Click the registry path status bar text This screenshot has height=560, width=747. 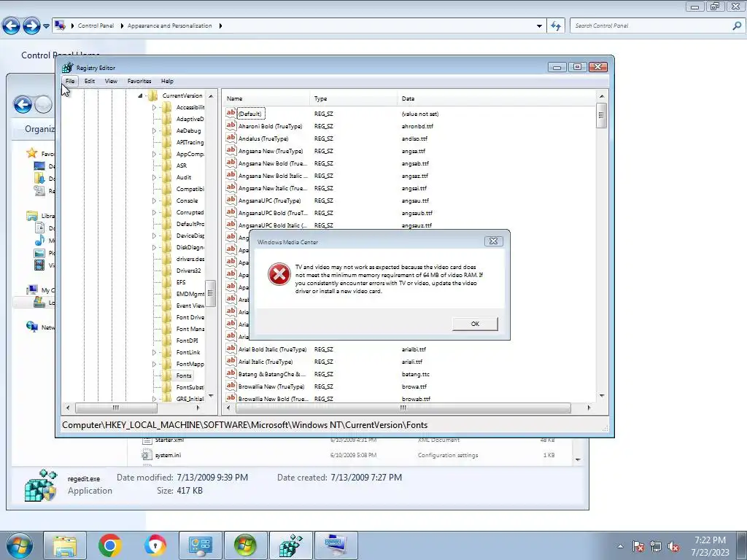tap(245, 425)
